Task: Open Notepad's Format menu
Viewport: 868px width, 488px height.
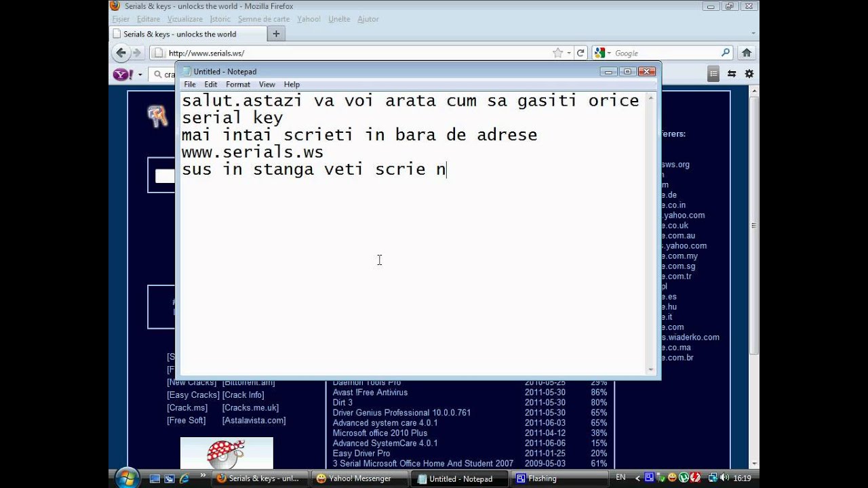Action: coord(238,85)
